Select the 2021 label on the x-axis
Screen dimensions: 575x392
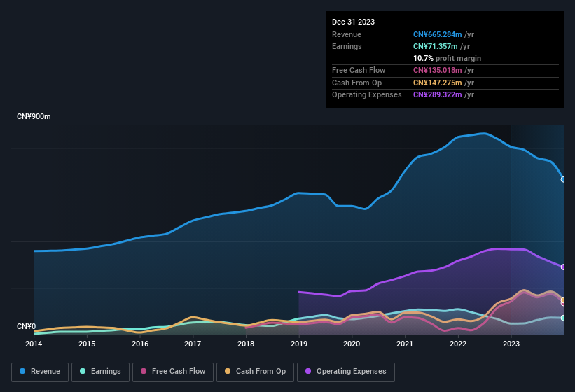(405, 344)
